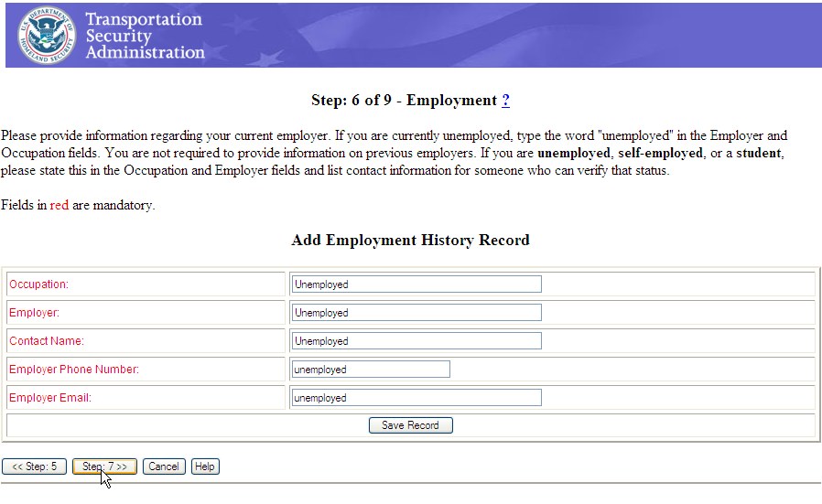Click the Employer label text
822x504 pixels.
point(34,313)
